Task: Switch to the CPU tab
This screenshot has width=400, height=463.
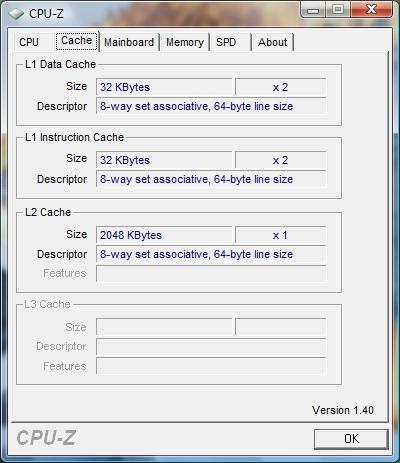Action: 29,42
